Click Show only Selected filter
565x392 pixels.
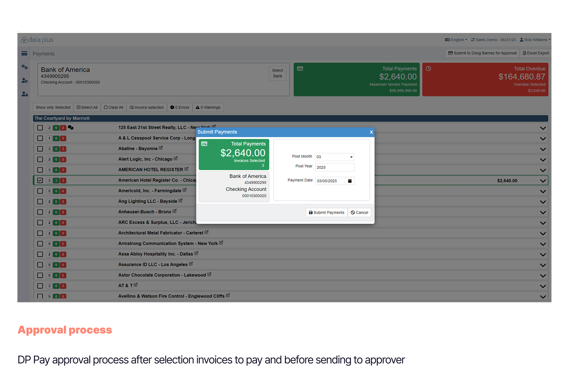[x=53, y=107]
